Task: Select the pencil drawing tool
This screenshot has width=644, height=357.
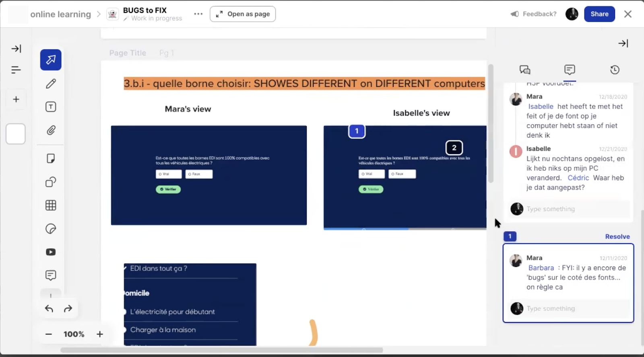Action: pyautogui.click(x=51, y=84)
